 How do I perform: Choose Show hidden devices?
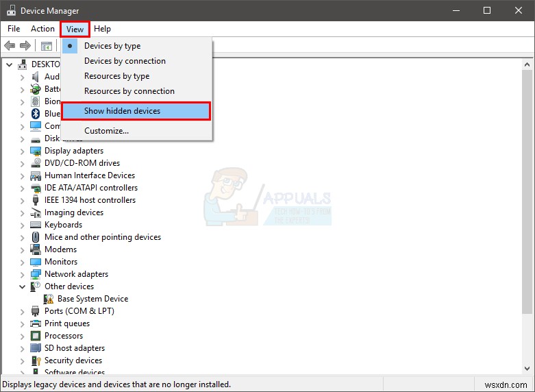[136, 111]
